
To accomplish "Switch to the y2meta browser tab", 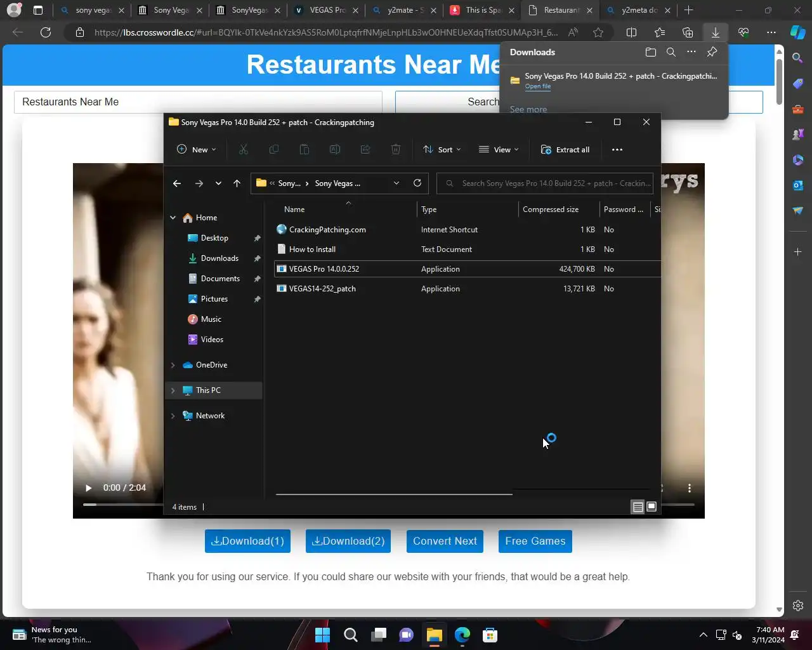I will [638, 10].
